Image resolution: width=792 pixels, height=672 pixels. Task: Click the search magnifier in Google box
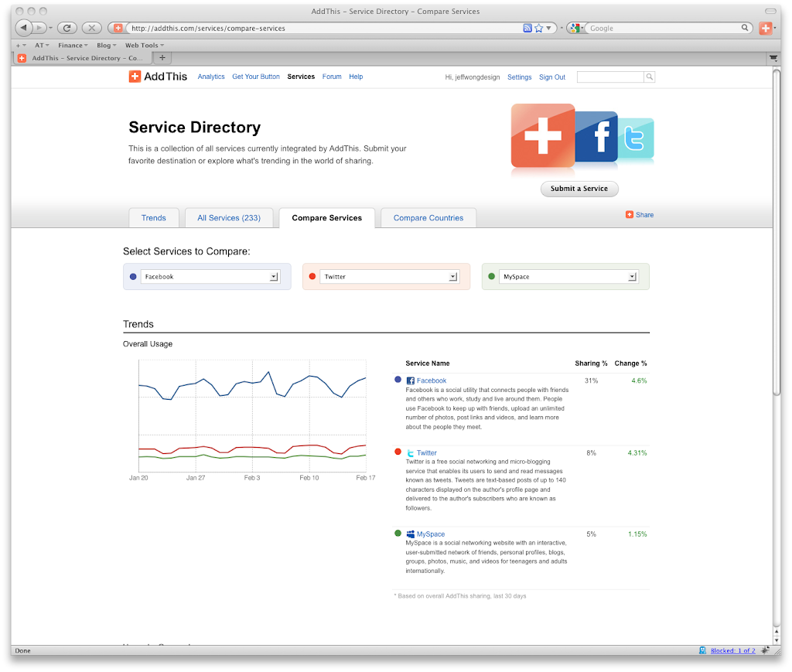tap(745, 28)
